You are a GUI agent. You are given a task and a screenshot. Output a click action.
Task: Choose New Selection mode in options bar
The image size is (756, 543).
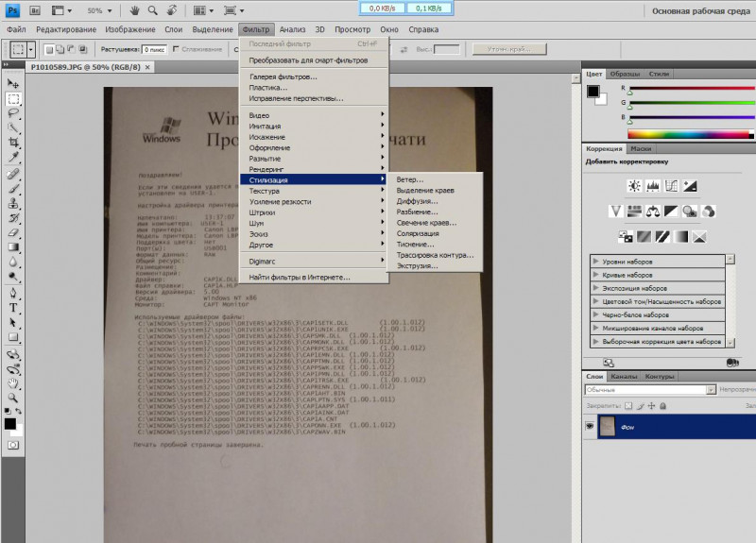pos(49,49)
